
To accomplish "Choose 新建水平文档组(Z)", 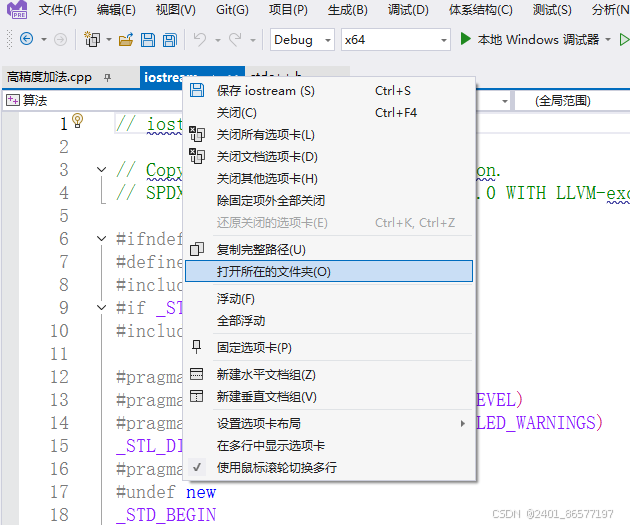I will [x=329, y=375].
